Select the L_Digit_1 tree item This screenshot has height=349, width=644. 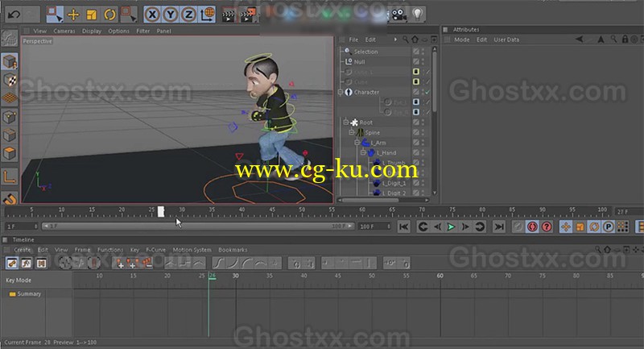pos(394,183)
